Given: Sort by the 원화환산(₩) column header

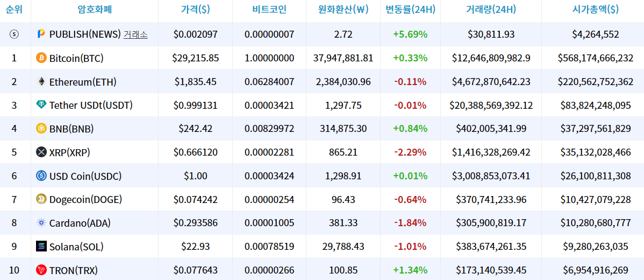Looking at the screenshot, I should (344, 10).
